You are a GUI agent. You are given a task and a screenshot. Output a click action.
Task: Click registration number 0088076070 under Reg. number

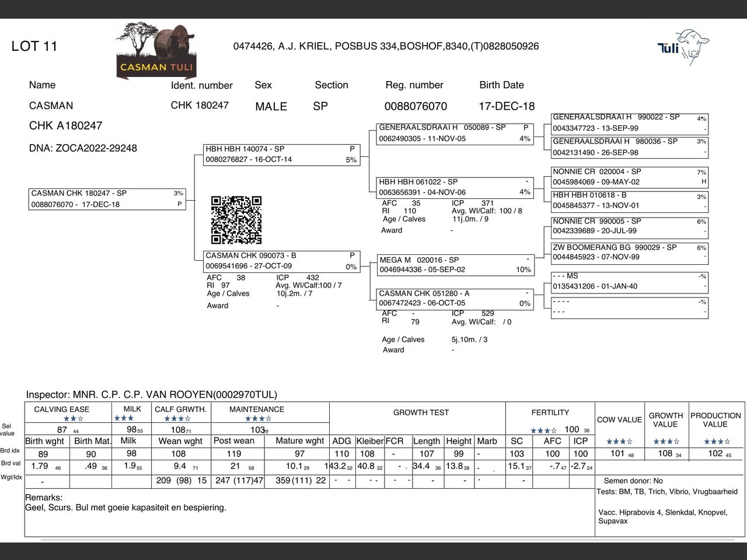click(x=416, y=106)
